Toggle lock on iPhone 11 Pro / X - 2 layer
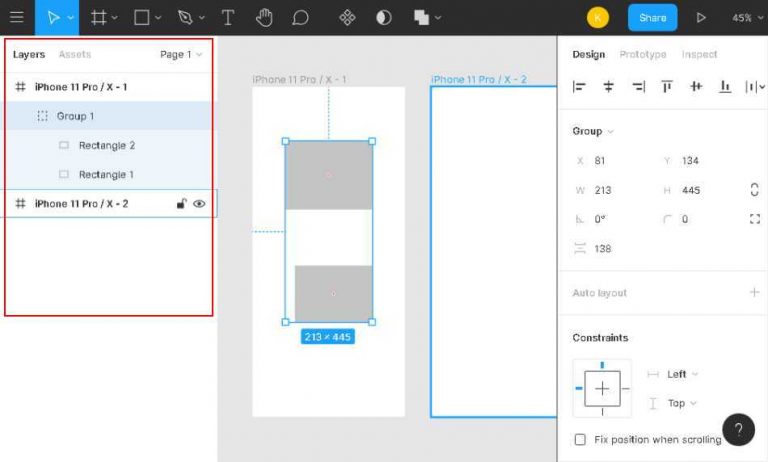768x462 pixels. (181, 203)
